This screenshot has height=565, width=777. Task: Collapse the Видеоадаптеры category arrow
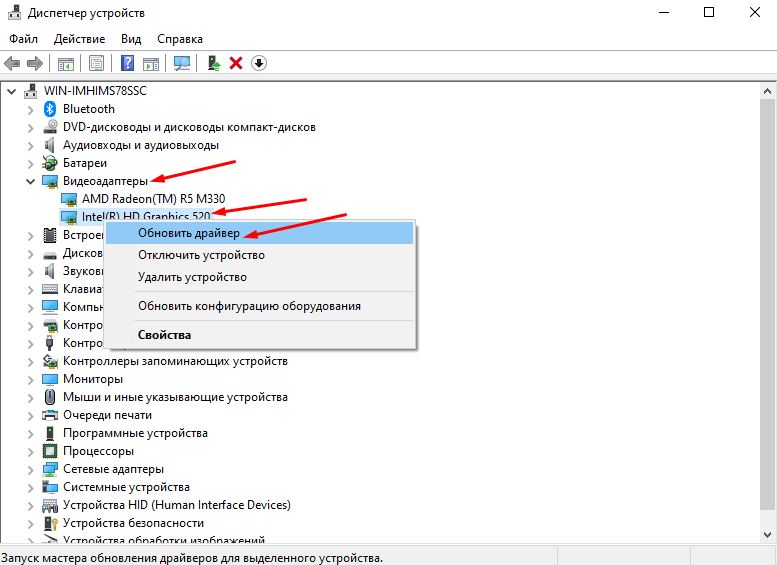30,181
